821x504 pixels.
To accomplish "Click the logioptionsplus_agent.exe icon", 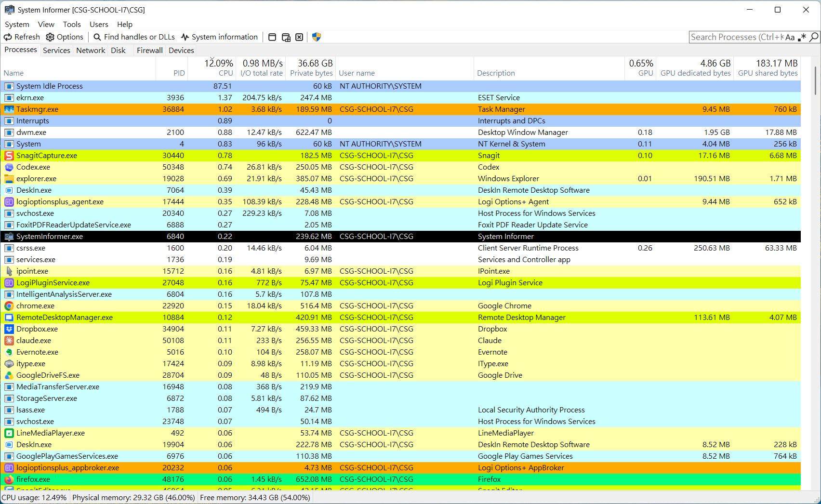I will pyautogui.click(x=9, y=202).
